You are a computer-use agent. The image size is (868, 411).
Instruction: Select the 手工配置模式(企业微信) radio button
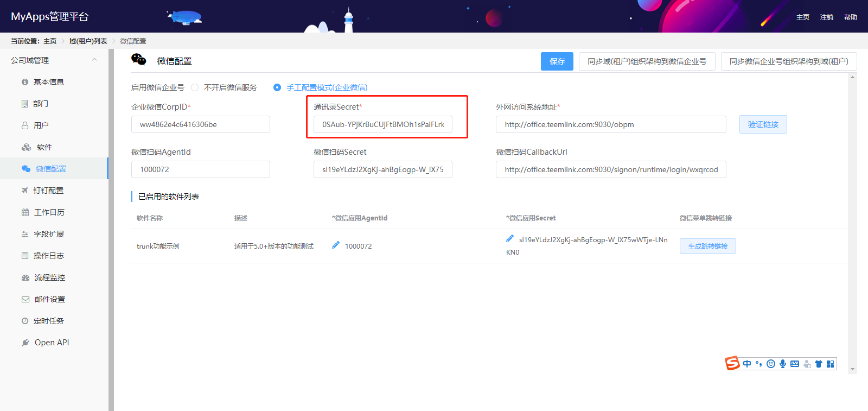click(277, 87)
